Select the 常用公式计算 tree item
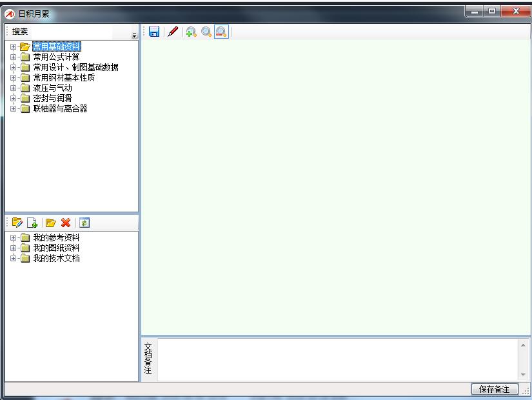Viewport: 532px width, 400px height. click(56, 57)
